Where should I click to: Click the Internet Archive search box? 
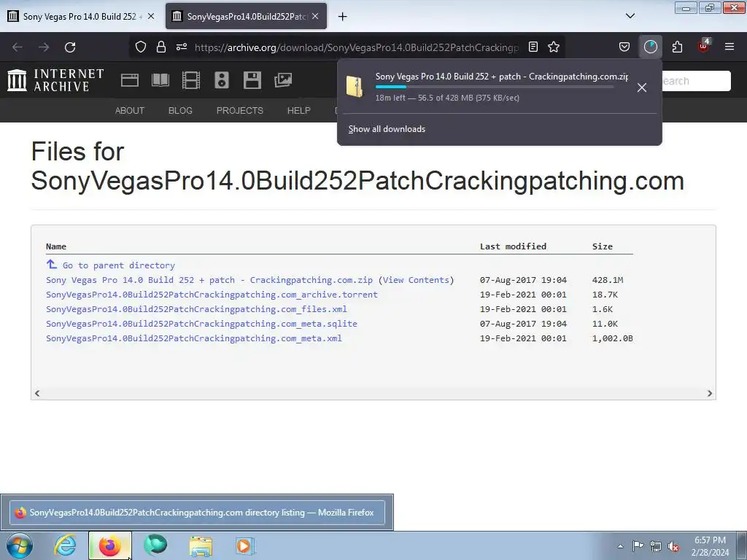[x=695, y=81]
